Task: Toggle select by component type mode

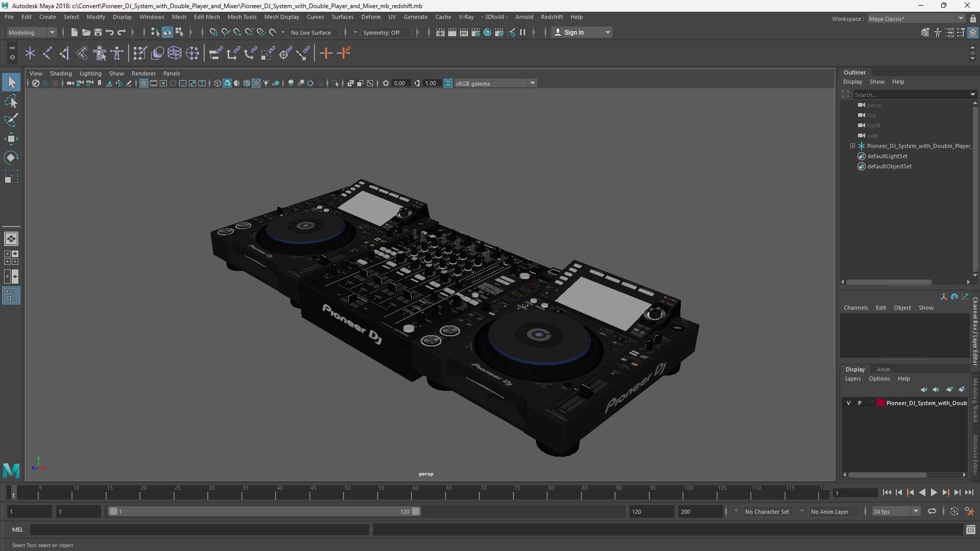Action: (x=179, y=32)
